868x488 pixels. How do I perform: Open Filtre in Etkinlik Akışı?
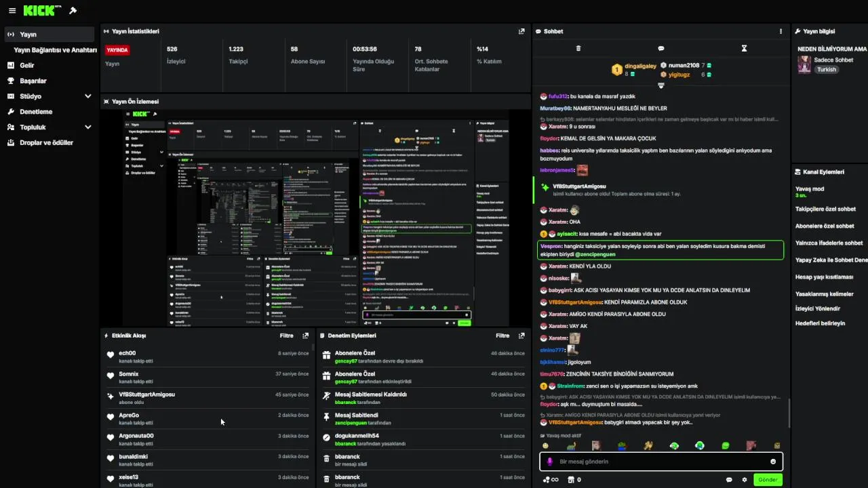[287, 335]
